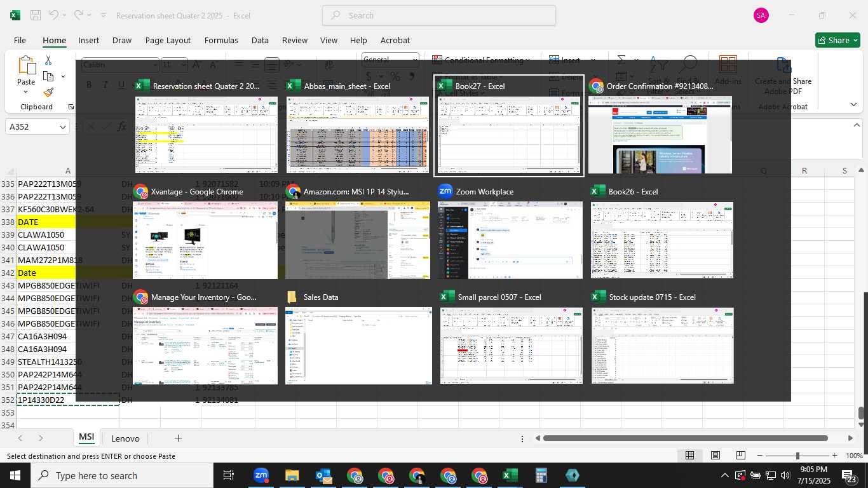This screenshot has height=488, width=868.
Task: Show hidden system tray icons
Action: pos(725,475)
